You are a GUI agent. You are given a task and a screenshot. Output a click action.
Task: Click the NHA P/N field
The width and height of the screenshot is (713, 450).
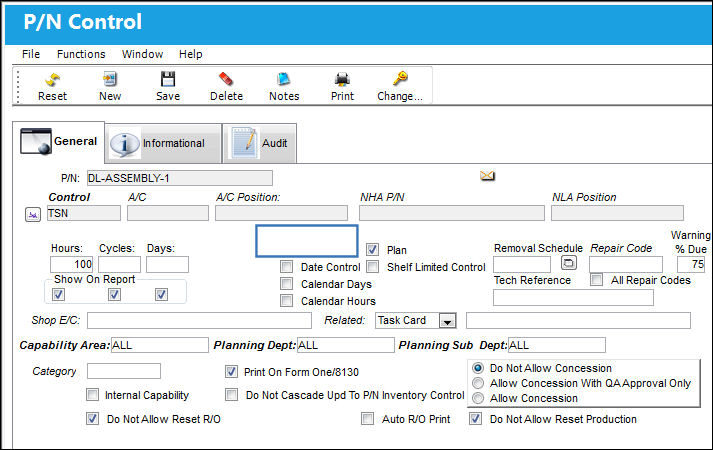coord(452,213)
